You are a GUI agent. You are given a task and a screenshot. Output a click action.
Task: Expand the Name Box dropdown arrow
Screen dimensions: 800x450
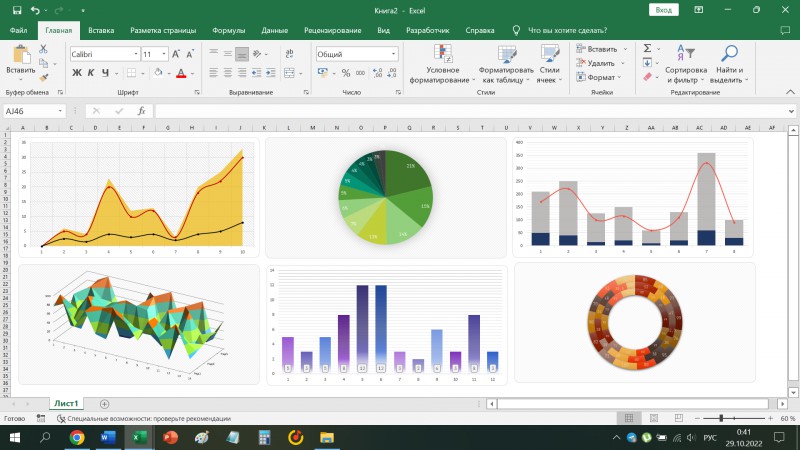(60, 111)
